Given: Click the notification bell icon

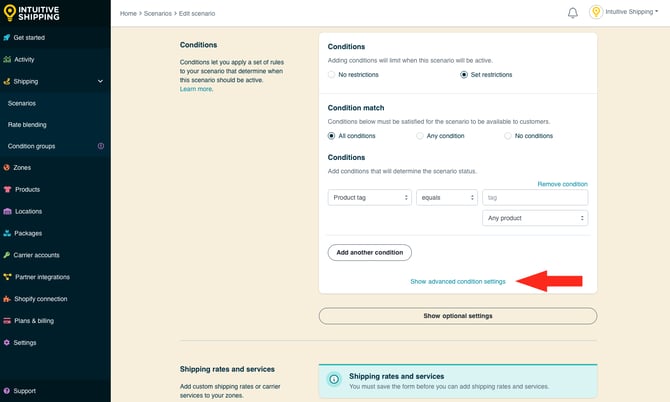Looking at the screenshot, I should click(x=572, y=13).
